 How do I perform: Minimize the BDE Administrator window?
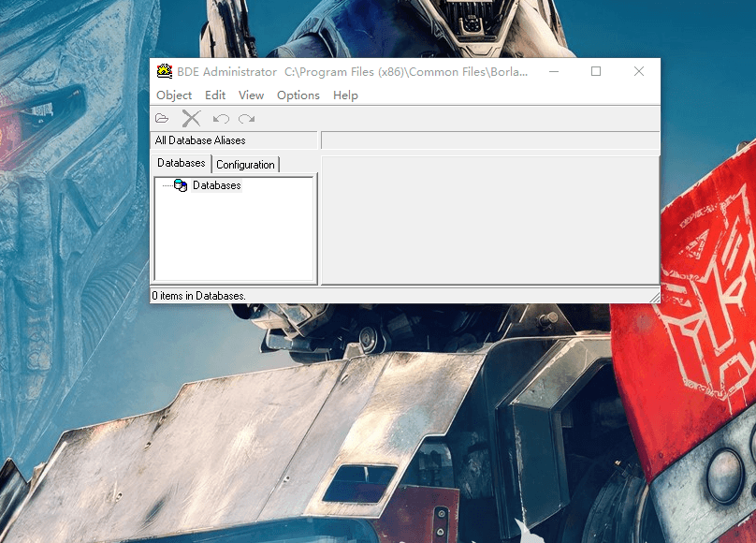click(554, 71)
